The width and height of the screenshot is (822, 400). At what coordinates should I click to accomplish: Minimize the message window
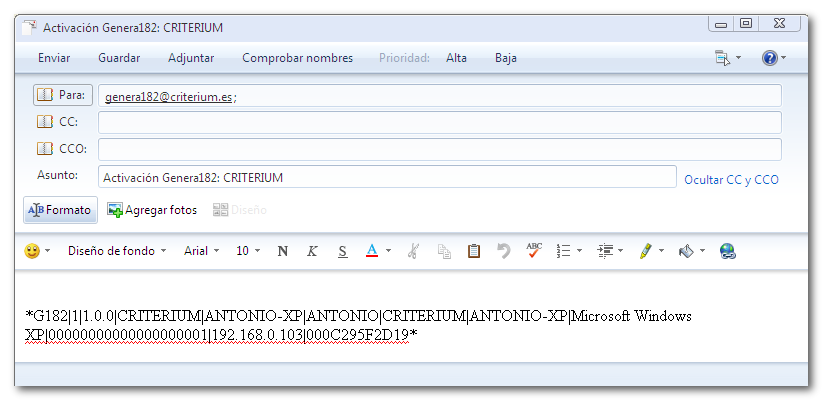pyautogui.click(x=721, y=24)
